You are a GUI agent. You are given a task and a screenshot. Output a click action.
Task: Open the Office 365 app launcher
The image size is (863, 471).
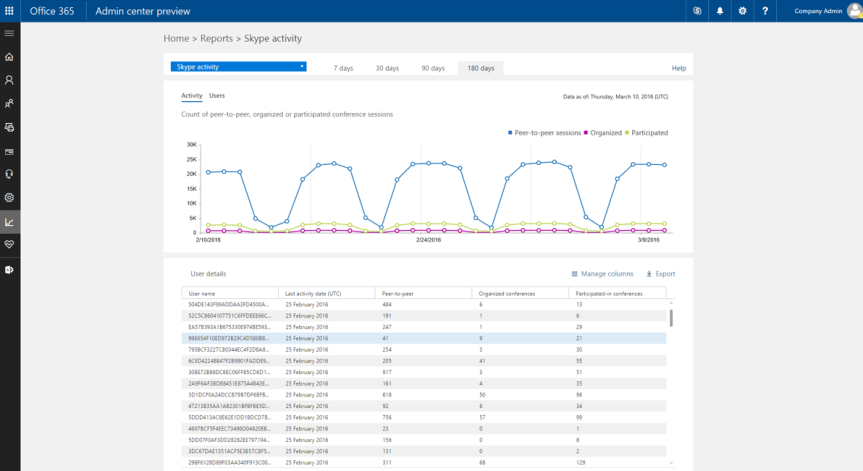(x=10, y=11)
